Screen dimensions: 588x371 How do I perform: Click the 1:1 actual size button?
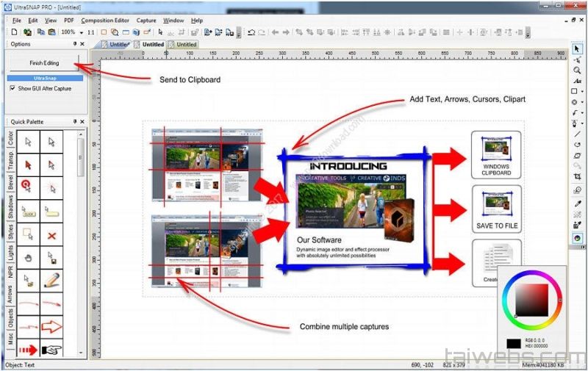pos(91,32)
